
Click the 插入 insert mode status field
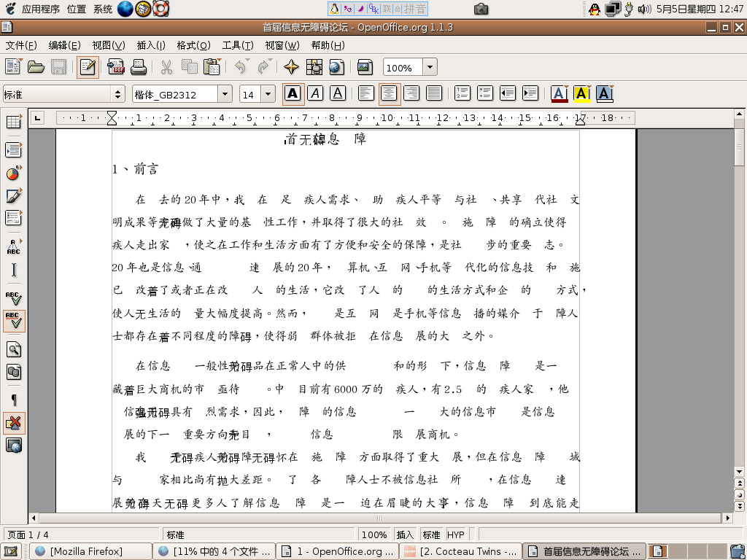(x=405, y=534)
